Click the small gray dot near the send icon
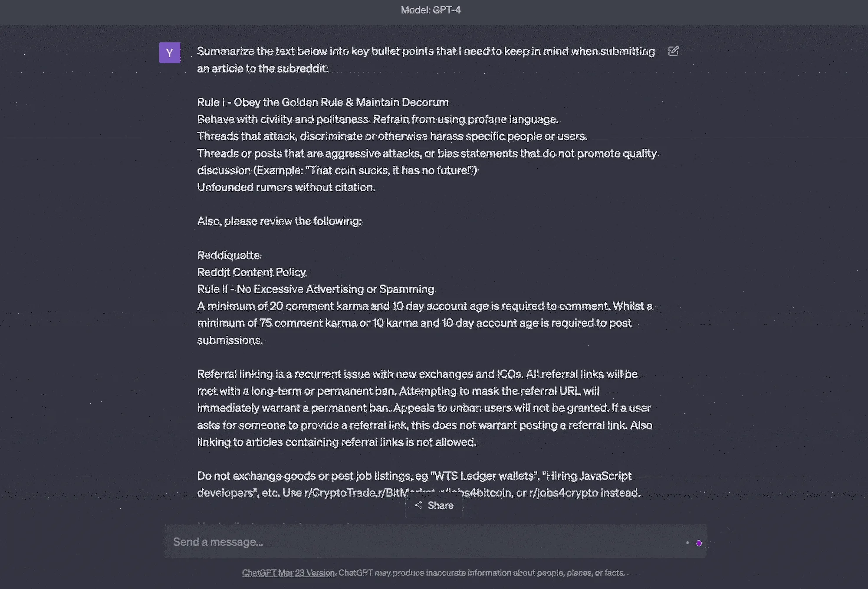868x589 pixels. coord(688,542)
